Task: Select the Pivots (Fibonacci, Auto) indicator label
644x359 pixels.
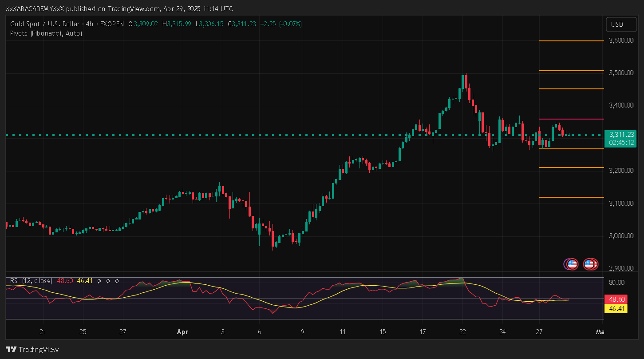Action: point(46,33)
